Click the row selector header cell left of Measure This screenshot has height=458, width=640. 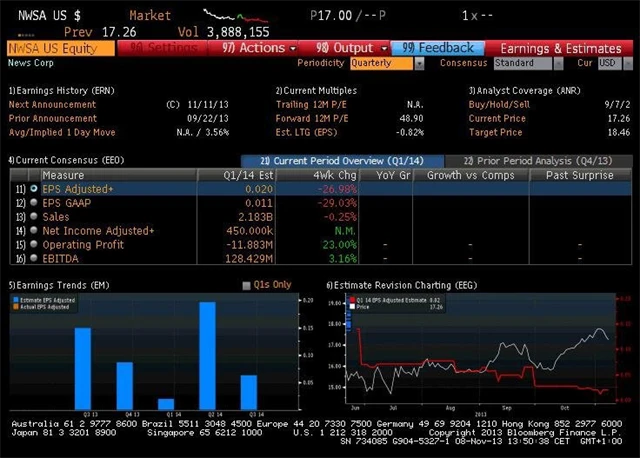[x=34, y=175]
